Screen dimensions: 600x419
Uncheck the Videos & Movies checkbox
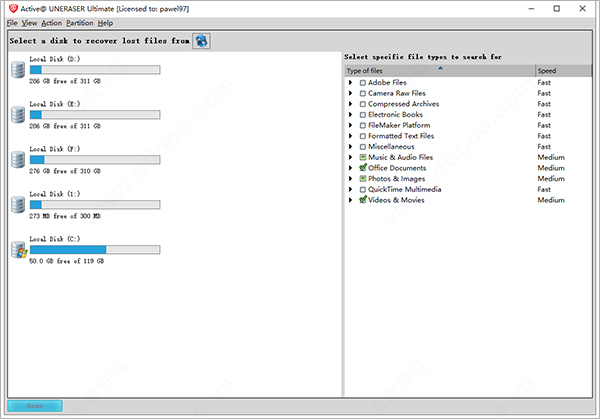(x=363, y=200)
